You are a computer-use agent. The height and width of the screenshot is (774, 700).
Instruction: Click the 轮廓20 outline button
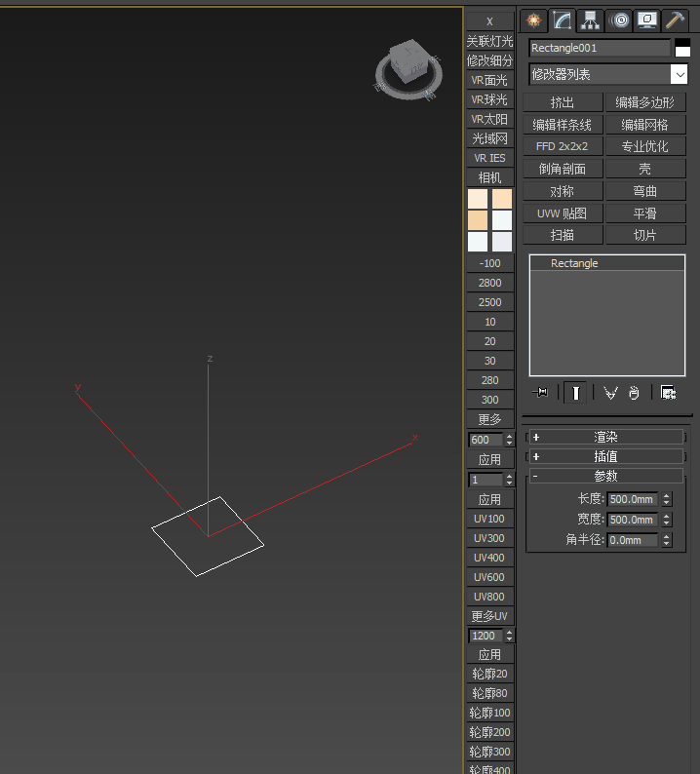pyautogui.click(x=490, y=674)
